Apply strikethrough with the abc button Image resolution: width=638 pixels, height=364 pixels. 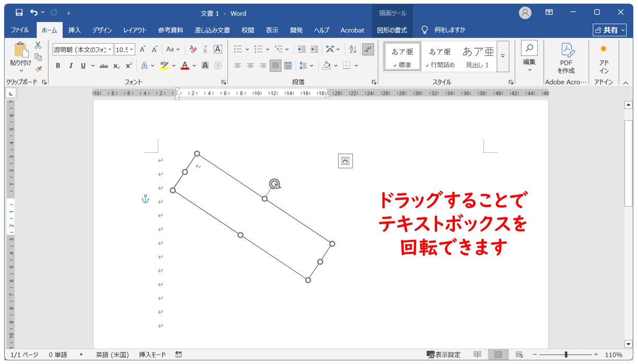tap(104, 66)
